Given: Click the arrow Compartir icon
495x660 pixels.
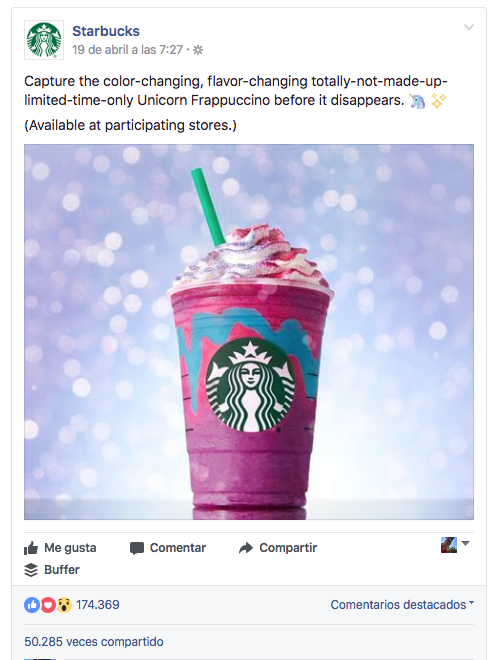Looking at the screenshot, I should point(246,548).
